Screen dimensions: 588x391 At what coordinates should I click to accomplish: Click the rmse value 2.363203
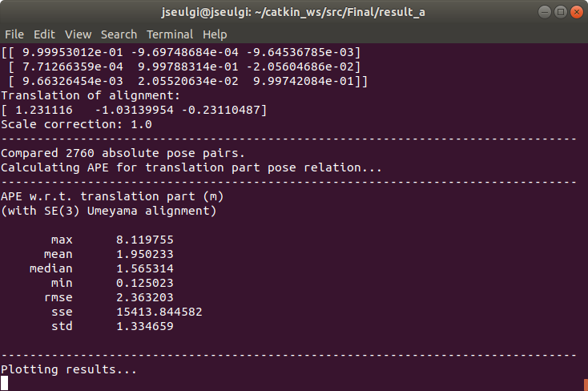click(145, 297)
